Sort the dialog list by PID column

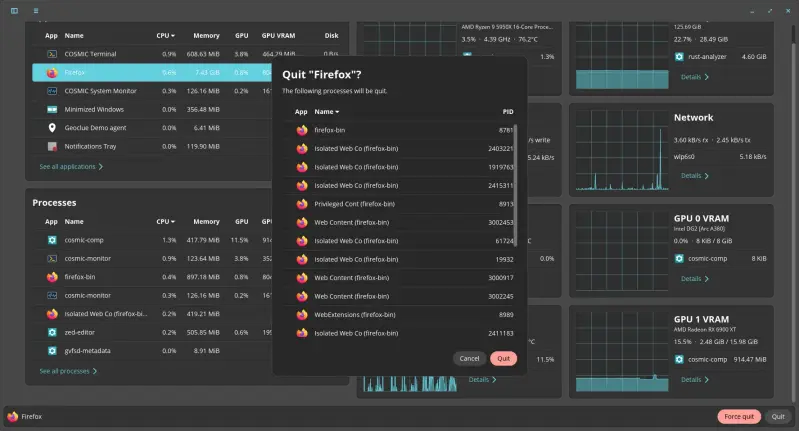coord(508,112)
